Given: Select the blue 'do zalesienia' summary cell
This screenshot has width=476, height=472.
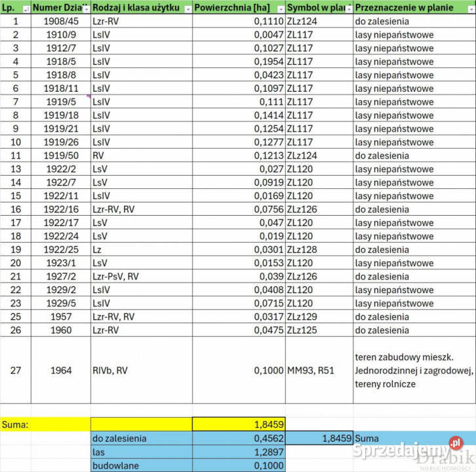Looking at the screenshot, I should (141, 438).
